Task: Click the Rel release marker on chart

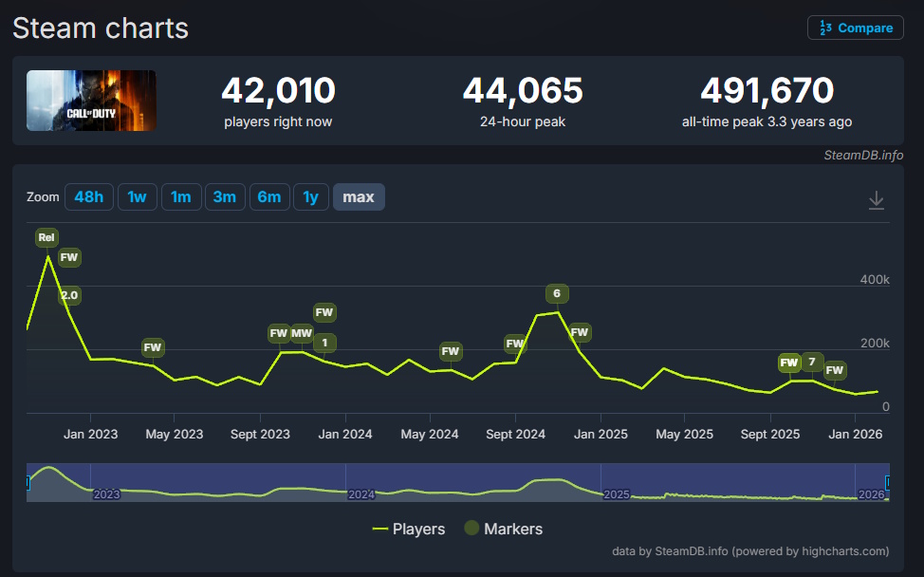Action: pyautogui.click(x=46, y=237)
